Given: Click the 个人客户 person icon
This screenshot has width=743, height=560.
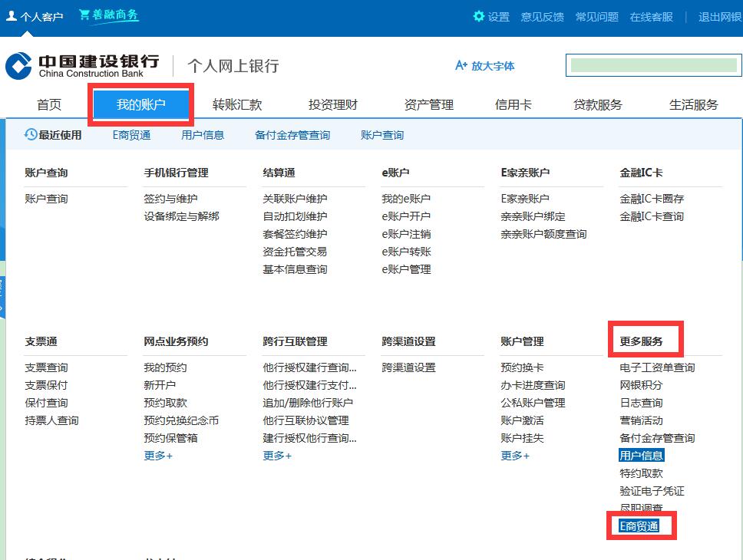Looking at the screenshot, I should pos(12,16).
